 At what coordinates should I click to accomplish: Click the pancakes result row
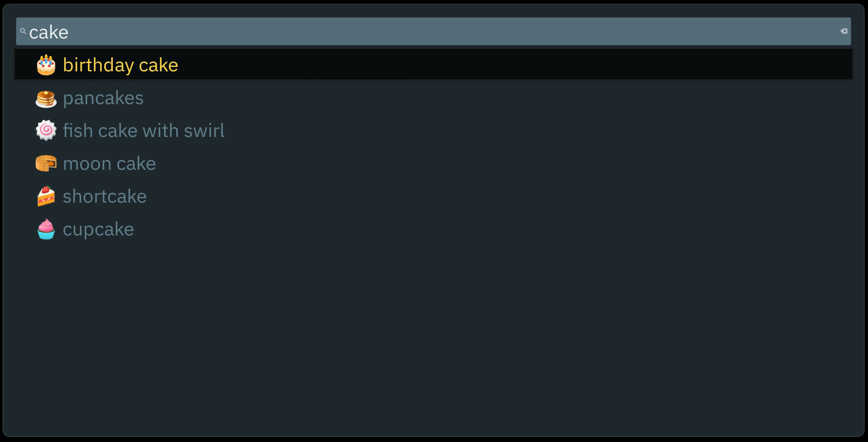pyautogui.click(x=434, y=98)
